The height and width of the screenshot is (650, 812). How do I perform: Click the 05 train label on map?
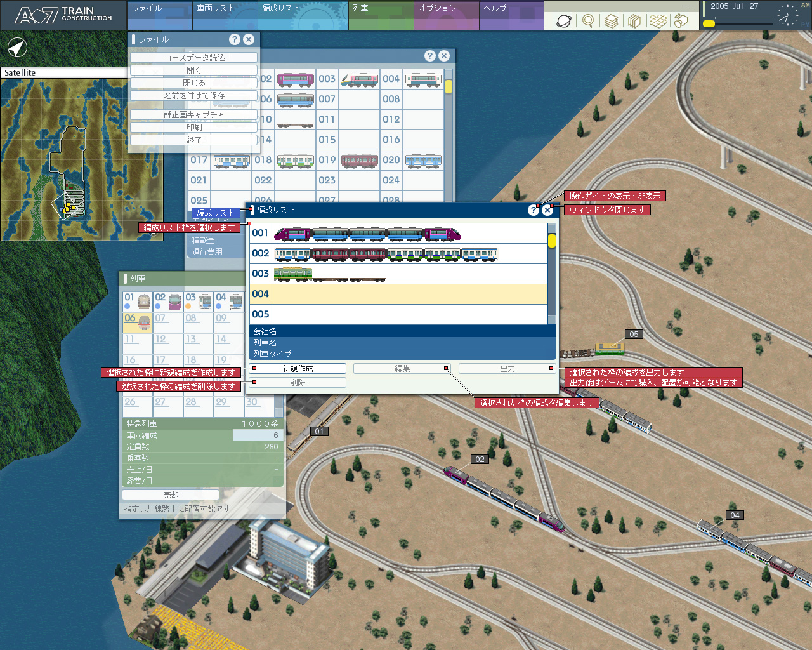[634, 335]
